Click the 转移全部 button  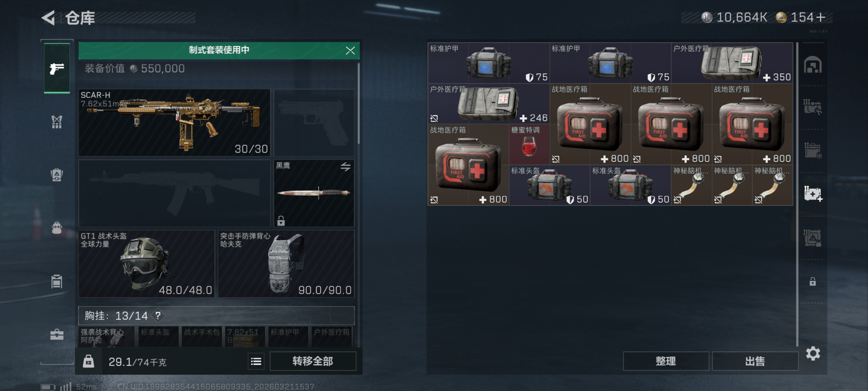click(313, 361)
